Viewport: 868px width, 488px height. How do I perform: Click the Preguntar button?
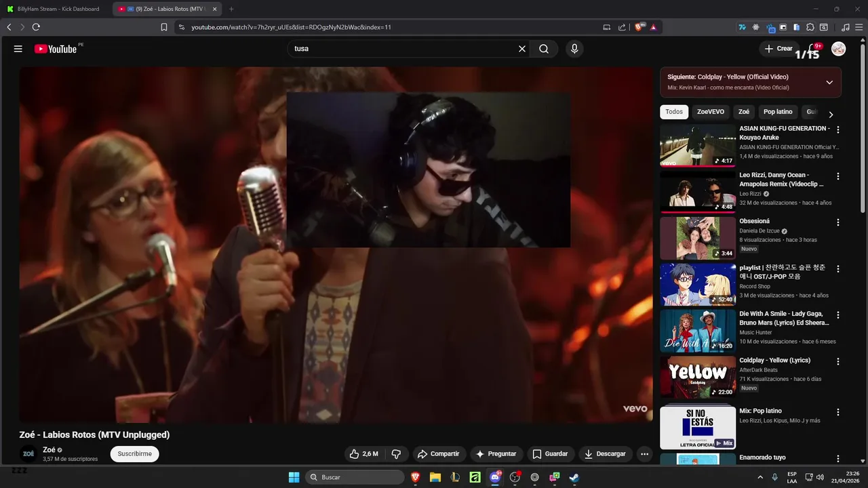496,453
